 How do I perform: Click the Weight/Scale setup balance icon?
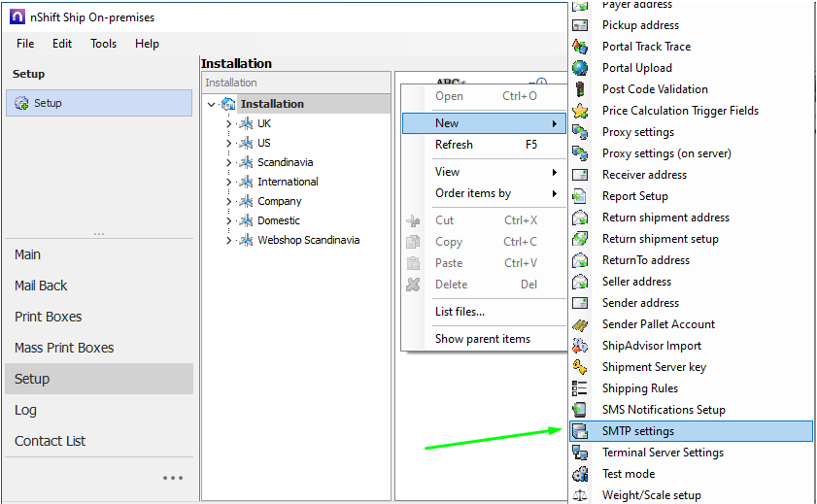pyautogui.click(x=580, y=495)
